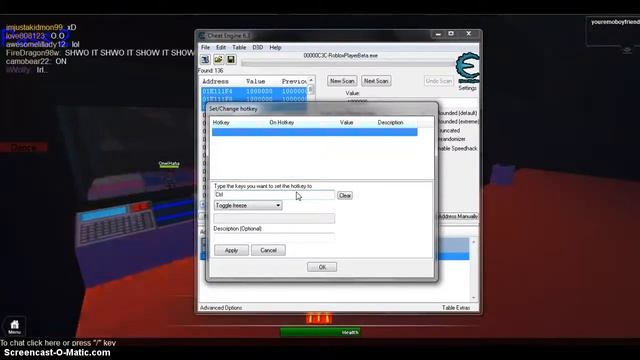
Task: Close the Cheat Engine window
Action: click(469, 34)
